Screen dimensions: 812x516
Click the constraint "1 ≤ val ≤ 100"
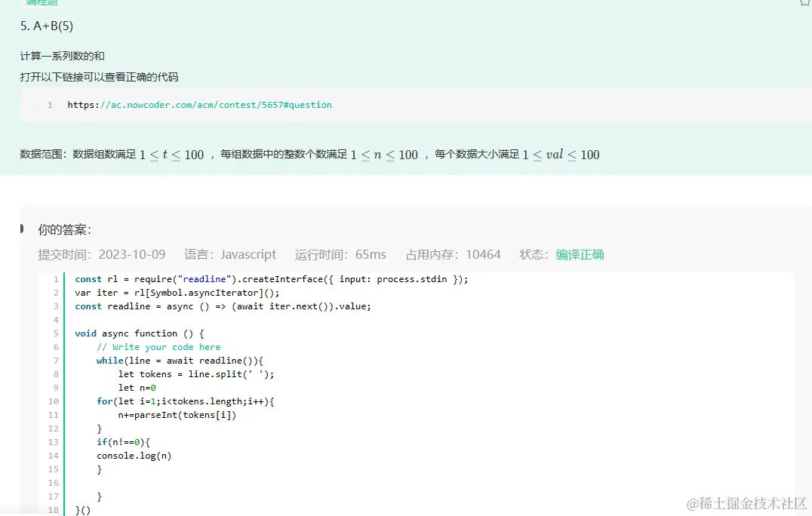(561, 155)
